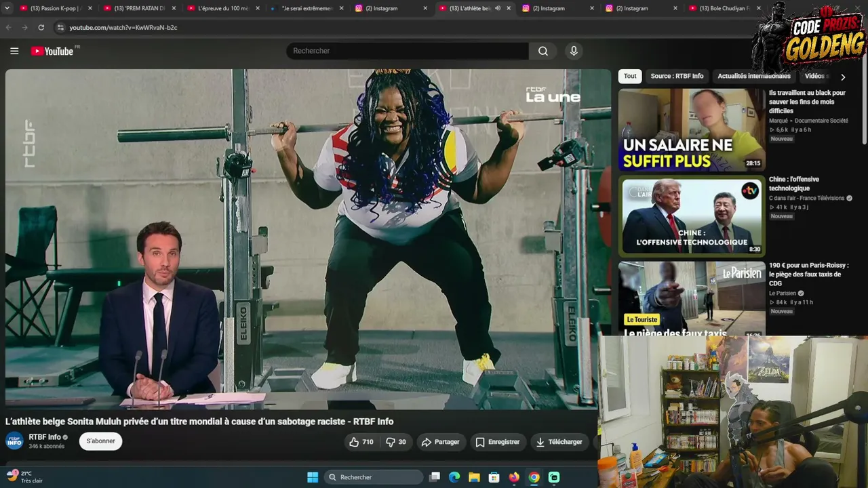
Task: Download the video with Télécharger
Action: click(559, 442)
